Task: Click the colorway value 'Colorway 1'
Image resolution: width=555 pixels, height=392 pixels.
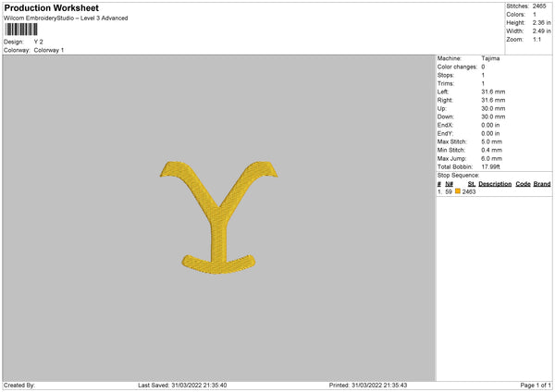Action: click(49, 50)
